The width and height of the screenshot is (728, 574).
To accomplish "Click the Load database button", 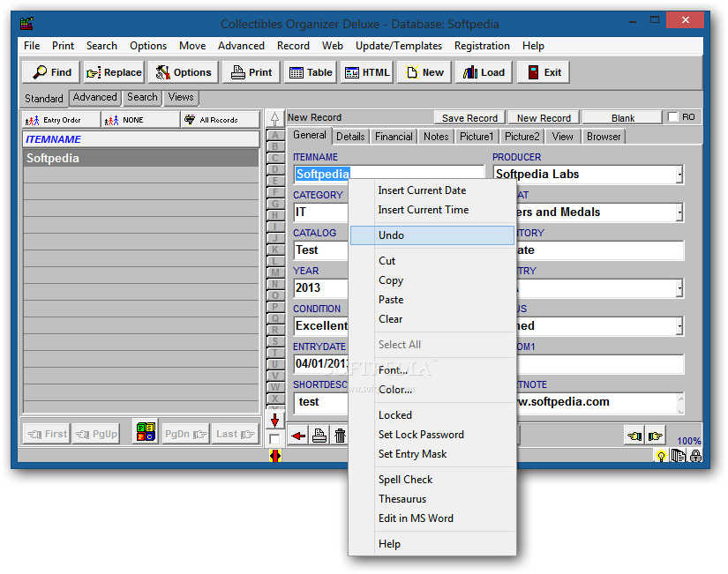I will click(484, 72).
